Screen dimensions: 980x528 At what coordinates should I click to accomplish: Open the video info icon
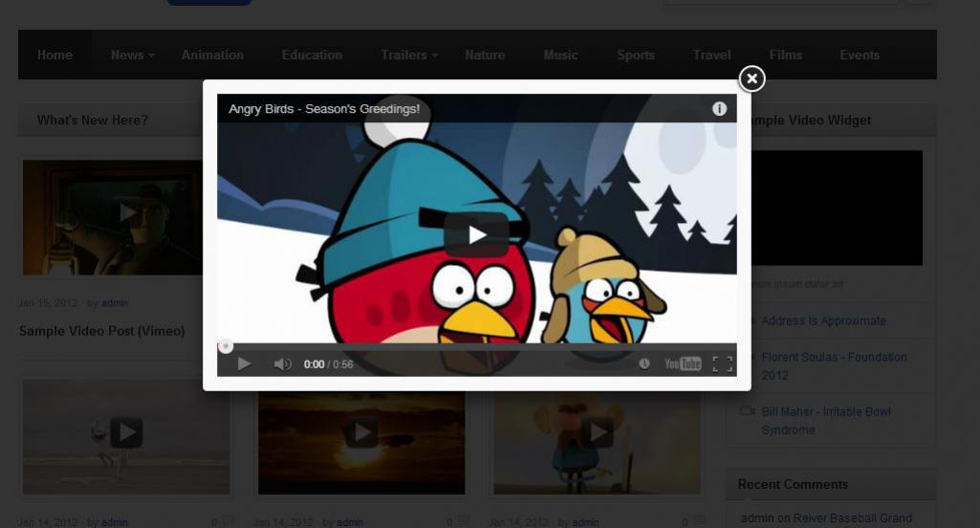[x=719, y=109]
